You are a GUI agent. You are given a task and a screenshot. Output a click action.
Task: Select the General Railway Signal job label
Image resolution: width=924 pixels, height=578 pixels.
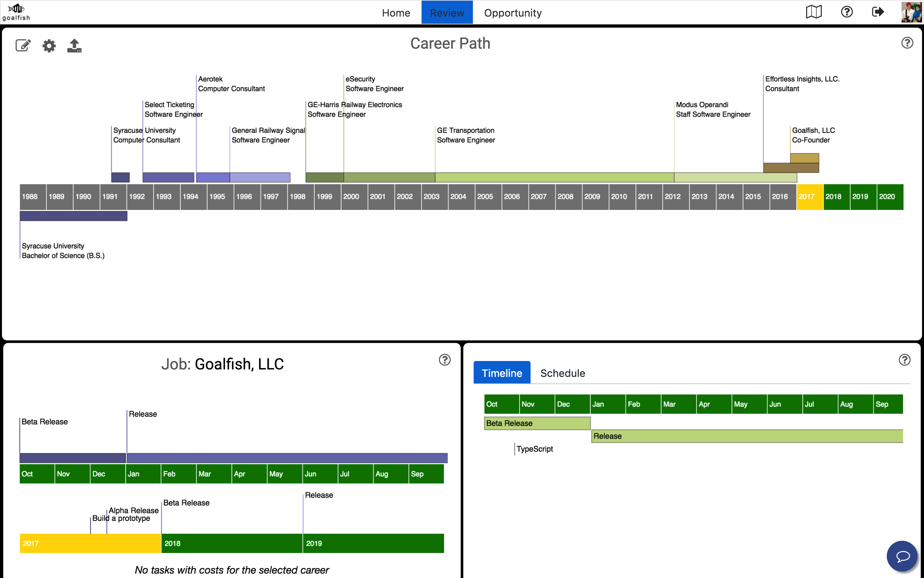tap(268, 135)
